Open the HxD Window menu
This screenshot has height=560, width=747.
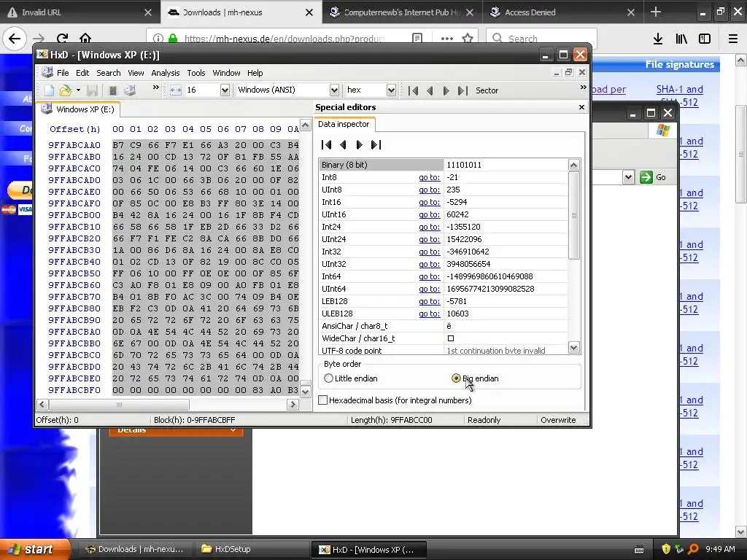coord(226,73)
